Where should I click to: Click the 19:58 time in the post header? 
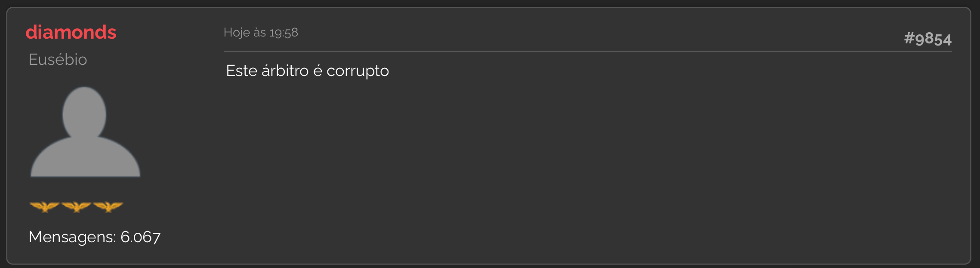[x=284, y=33]
